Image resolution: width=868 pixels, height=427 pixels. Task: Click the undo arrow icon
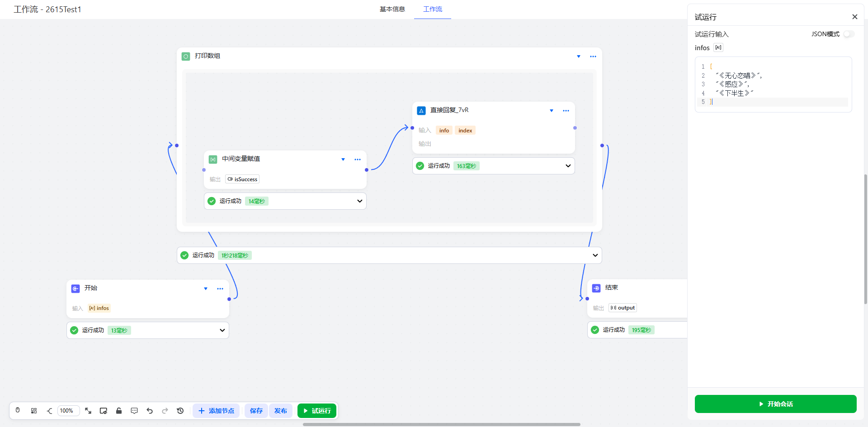pyautogui.click(x=150, y=411)
